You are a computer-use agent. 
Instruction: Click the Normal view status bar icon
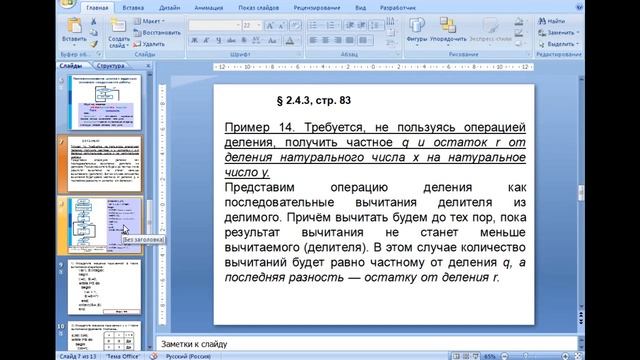[456, 356]
